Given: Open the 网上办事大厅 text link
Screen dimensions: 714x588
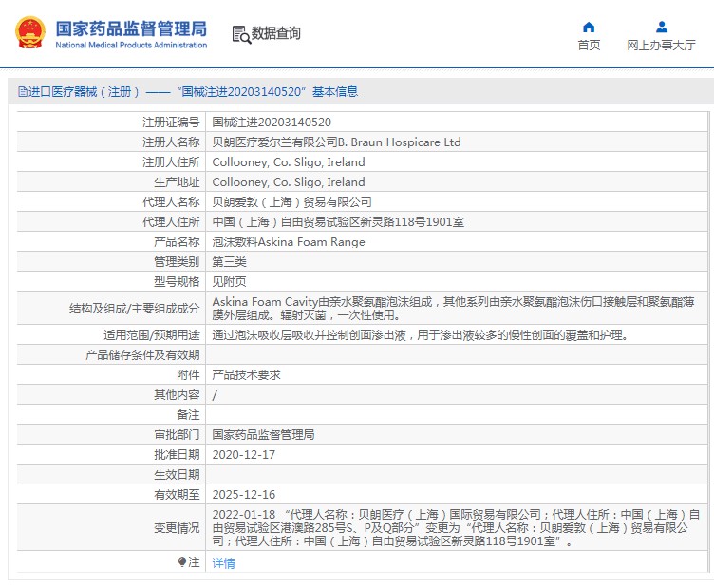Looking at the screenshot, I should click(661, 45).
